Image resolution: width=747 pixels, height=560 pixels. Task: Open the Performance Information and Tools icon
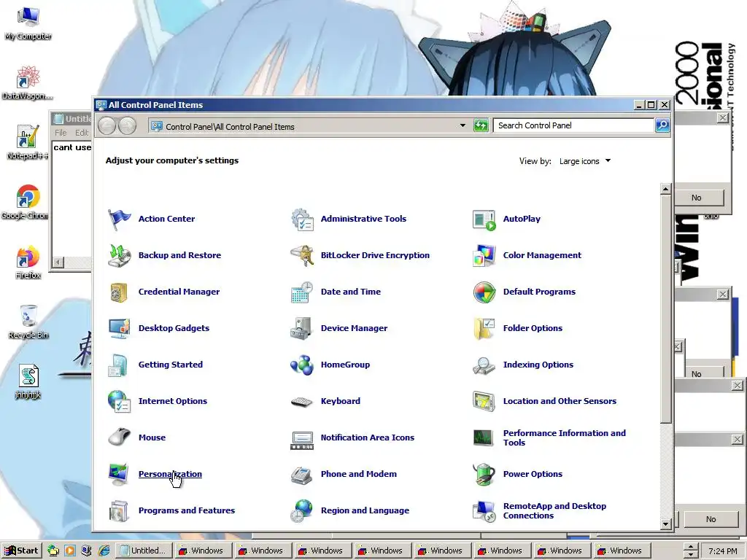(484, 437)
